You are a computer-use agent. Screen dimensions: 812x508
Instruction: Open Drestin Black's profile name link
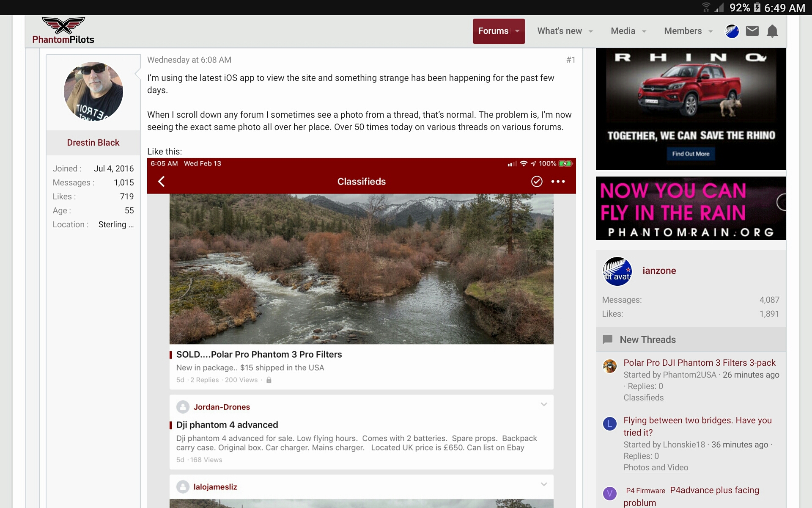tap(93, 143)
